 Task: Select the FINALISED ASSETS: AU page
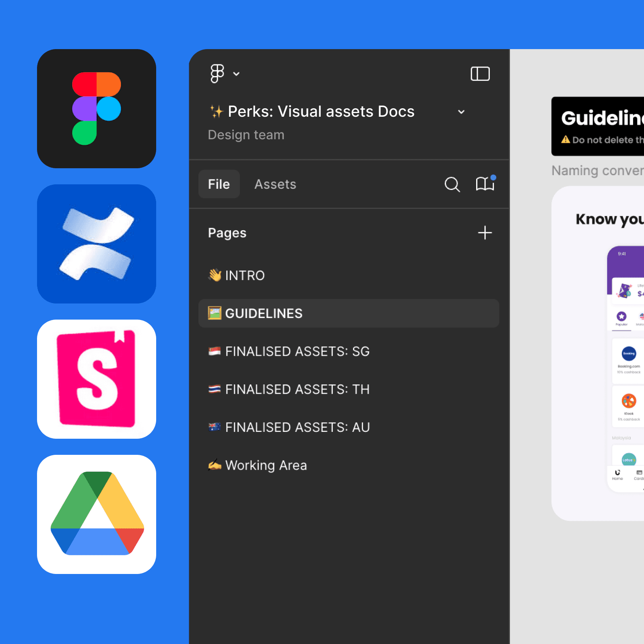(x=349, y=427)
